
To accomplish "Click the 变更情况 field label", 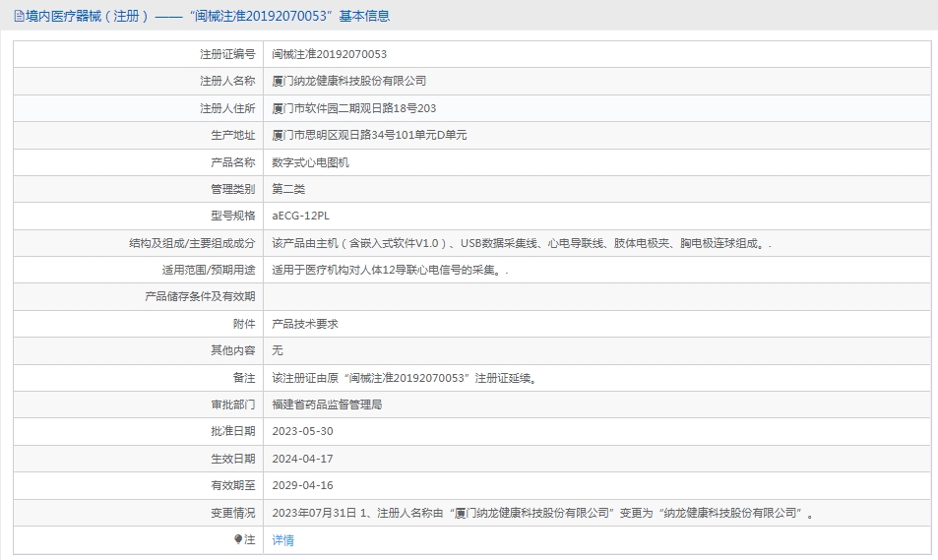I will (x=232, y=514).
